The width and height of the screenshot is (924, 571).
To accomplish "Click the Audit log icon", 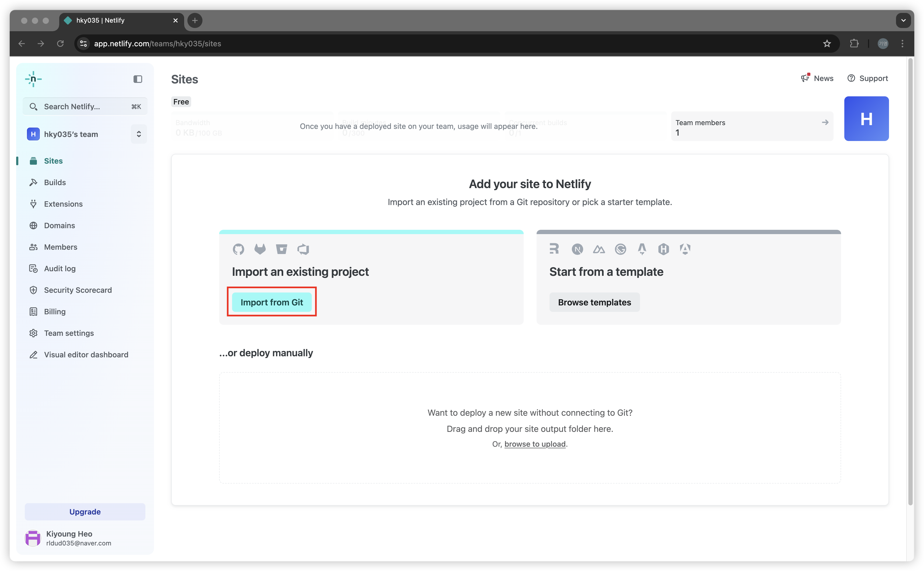I will [33, 269].
